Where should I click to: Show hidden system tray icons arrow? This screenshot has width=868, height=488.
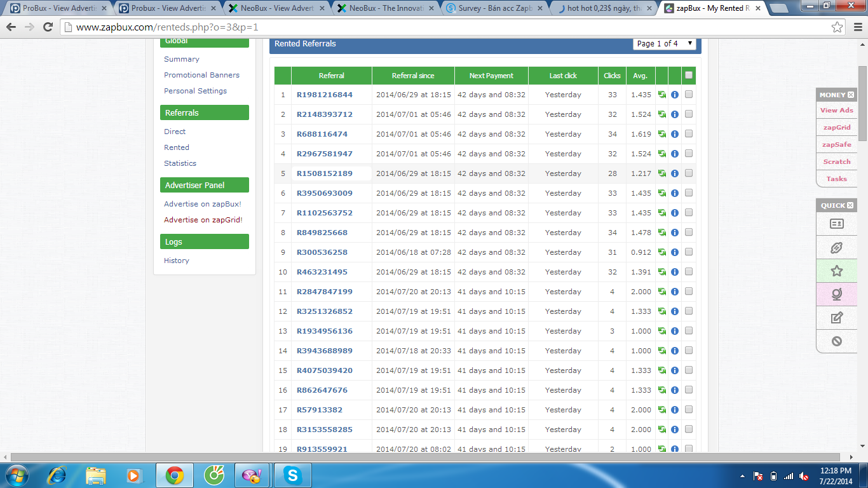click(x=742, y=476)
